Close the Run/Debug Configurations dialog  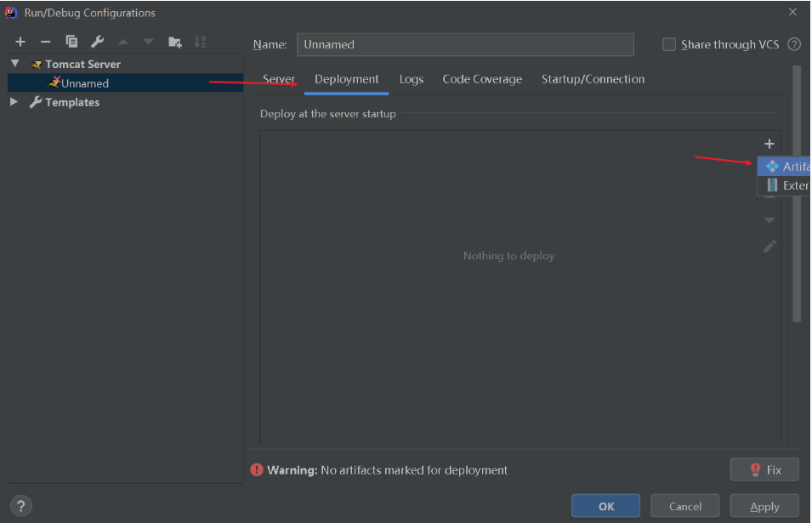[x=792, y=12]
